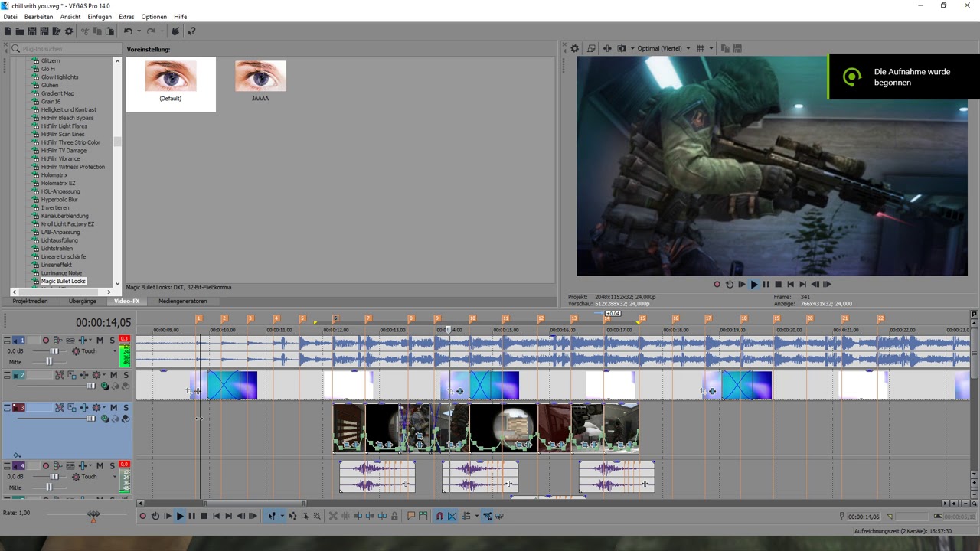This screenshot has width=980, height=551.
Task: Click the Insert region icon
Action: tap(423, 516)
